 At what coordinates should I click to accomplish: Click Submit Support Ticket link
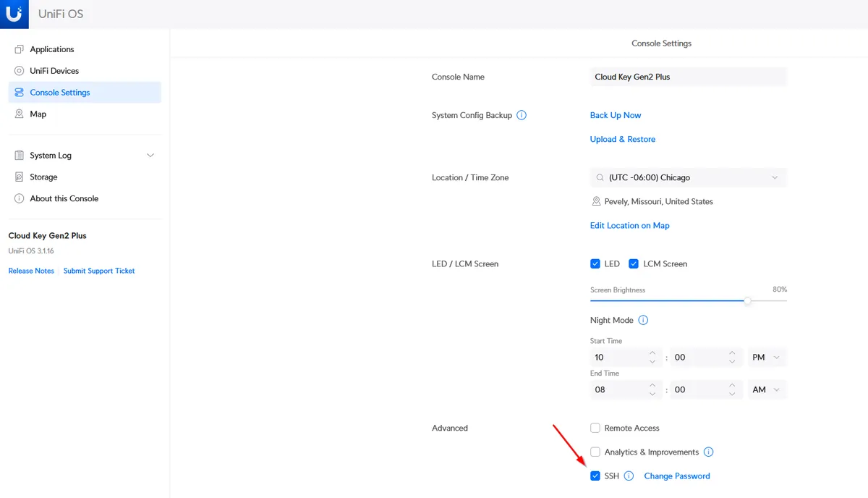(99, 271)
